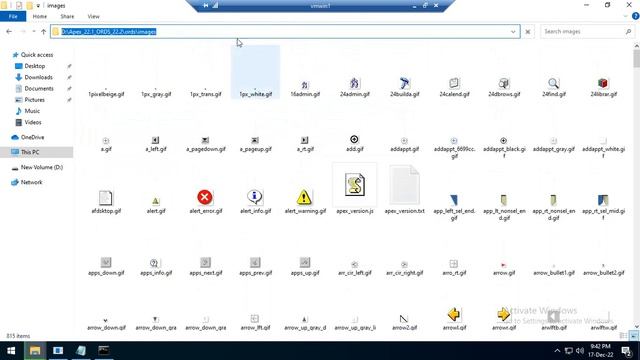The width and height of the screenshot is (640, 360).
Task: Select the 24find.gif magnifier icon
Action: click(553, 83)
